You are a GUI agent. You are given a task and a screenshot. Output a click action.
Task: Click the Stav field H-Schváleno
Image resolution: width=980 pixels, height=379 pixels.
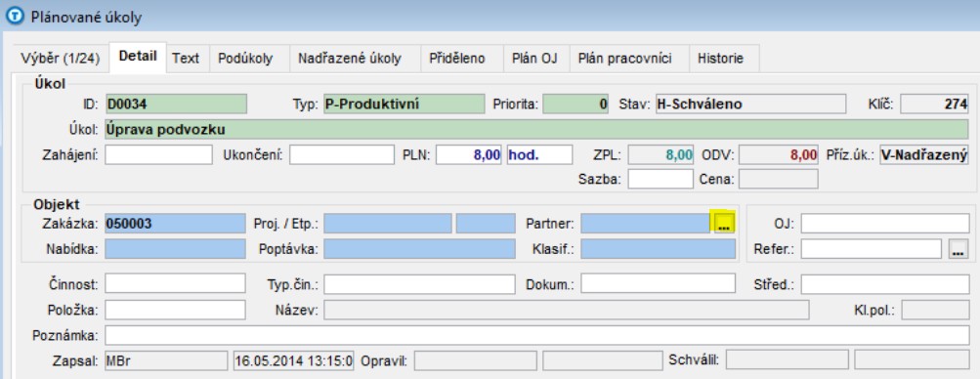pyautogui.click(x=750, y=105)
